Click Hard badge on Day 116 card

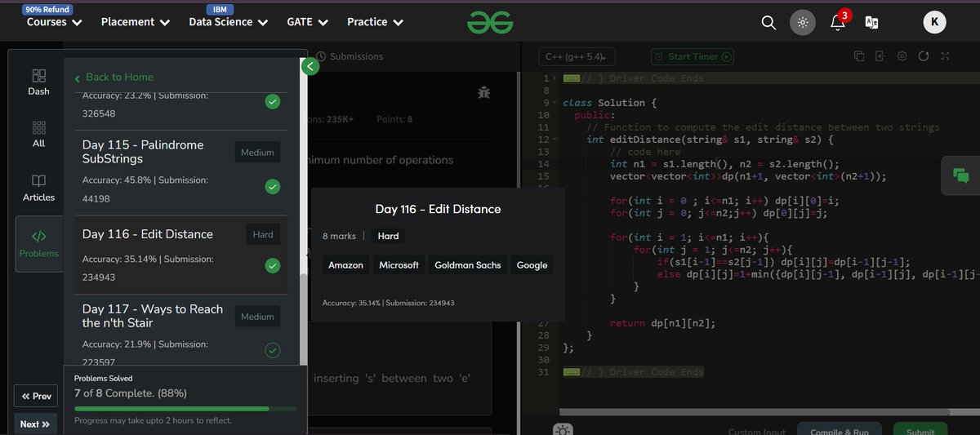pyautogui.click(x=263, y=234)
